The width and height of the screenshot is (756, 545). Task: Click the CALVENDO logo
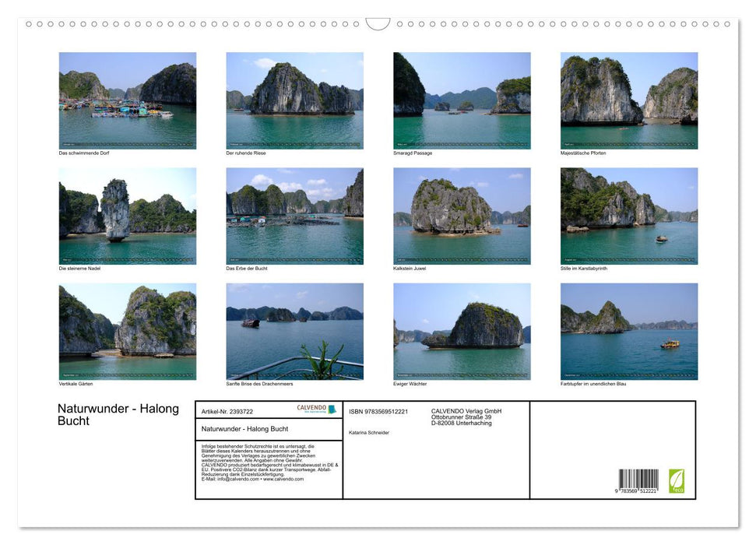pyautogui.click(x=316, y=409)
